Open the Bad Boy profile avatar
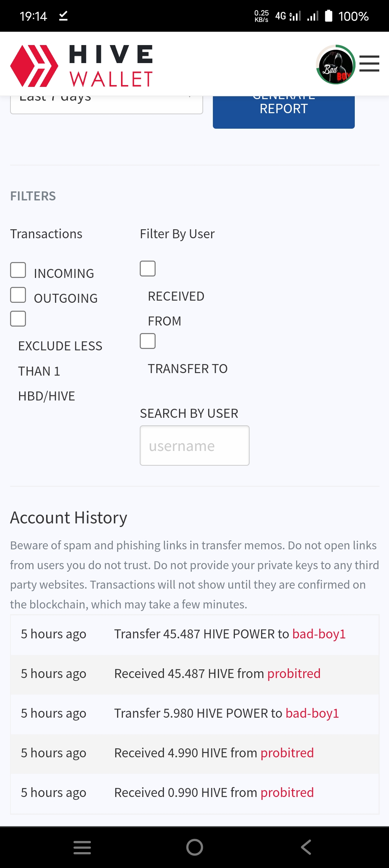The image size is (389, 868). coord(336,65)
